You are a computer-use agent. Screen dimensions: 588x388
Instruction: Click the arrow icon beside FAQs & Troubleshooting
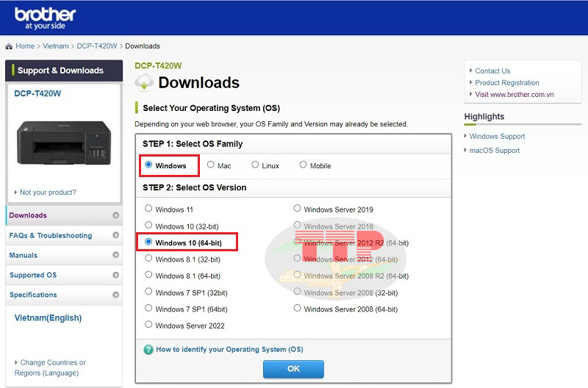click(x=116, y=235)
